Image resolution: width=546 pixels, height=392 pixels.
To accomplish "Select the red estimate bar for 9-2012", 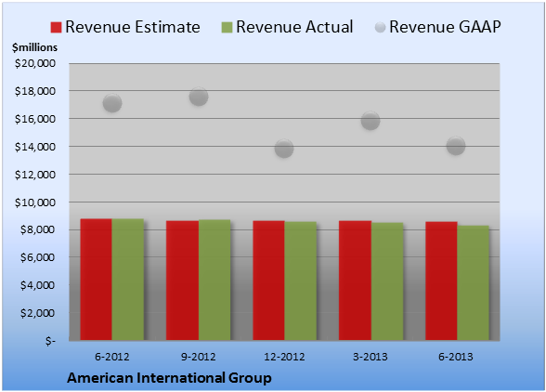I will [182, 281].
